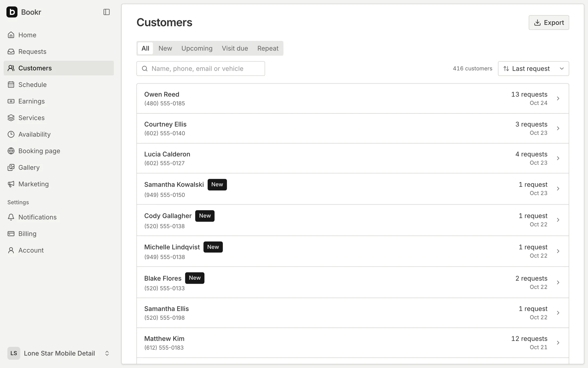The image size is (588, 368).
Task: Open Matthew Kim's row chevron
Action: (558, 343)
